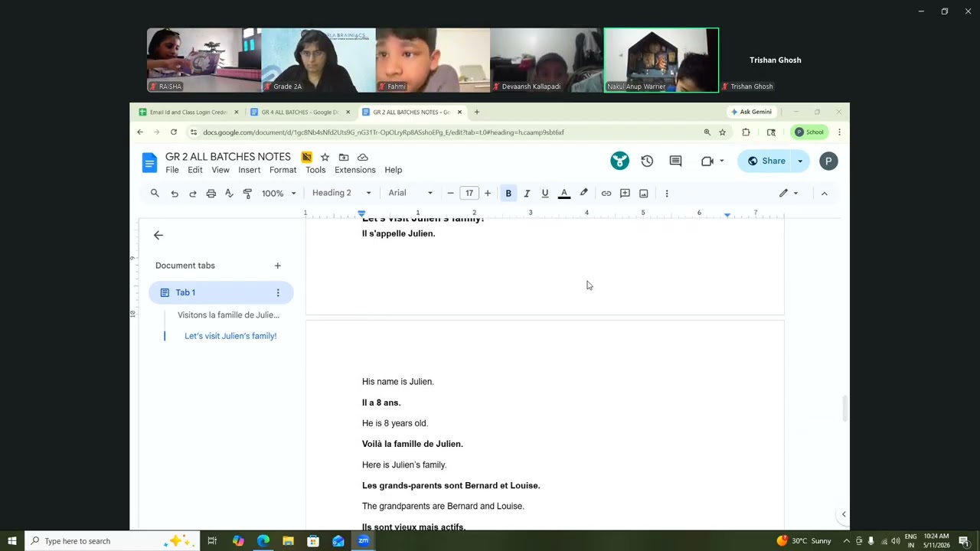
Task: Open the Share options dropdown arrow
Action: click(x=800, y=161)
